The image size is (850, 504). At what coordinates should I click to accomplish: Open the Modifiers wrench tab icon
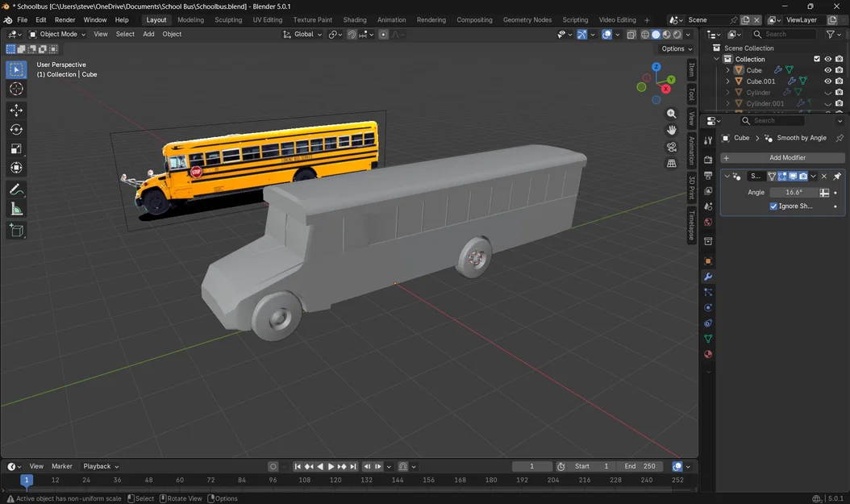pyautogui.click(x=708, y=277)
